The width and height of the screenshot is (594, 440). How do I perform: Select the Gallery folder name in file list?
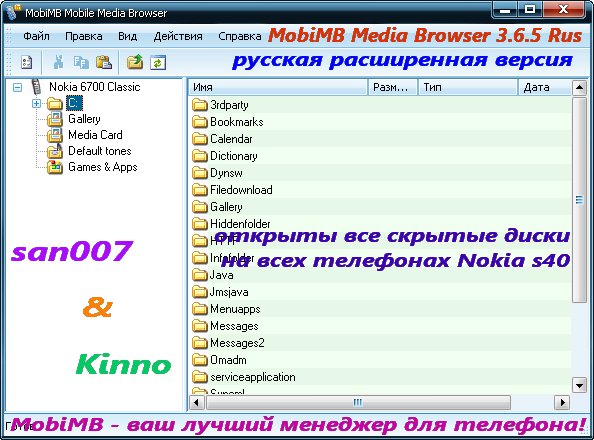pyautogui.click(x=226, y=207)
